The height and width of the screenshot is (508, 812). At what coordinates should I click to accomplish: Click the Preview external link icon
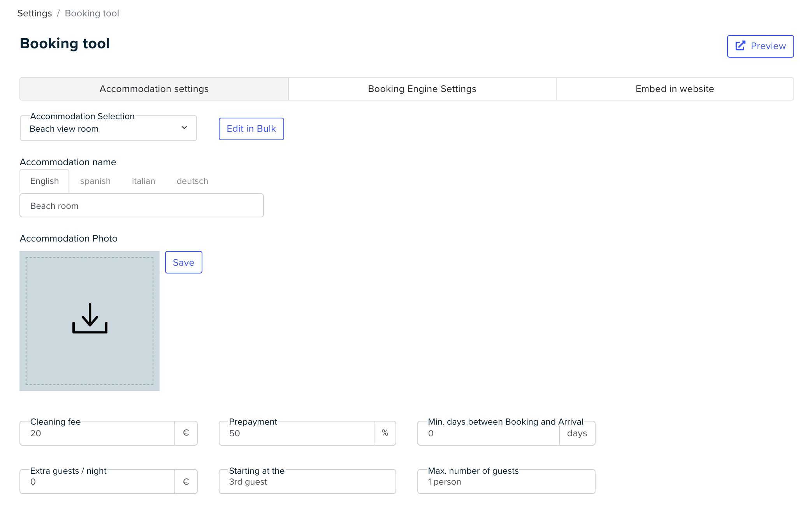coord(740,46)
